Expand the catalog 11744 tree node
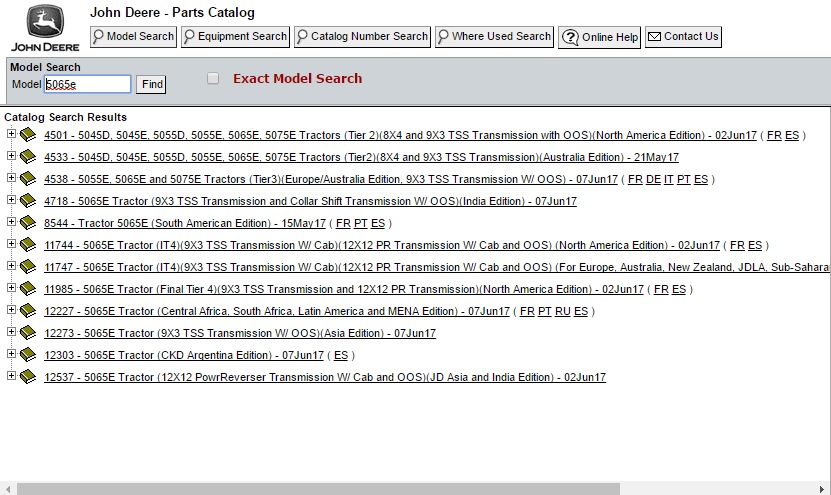Viewport: 831px width, 495px height. 11,244
